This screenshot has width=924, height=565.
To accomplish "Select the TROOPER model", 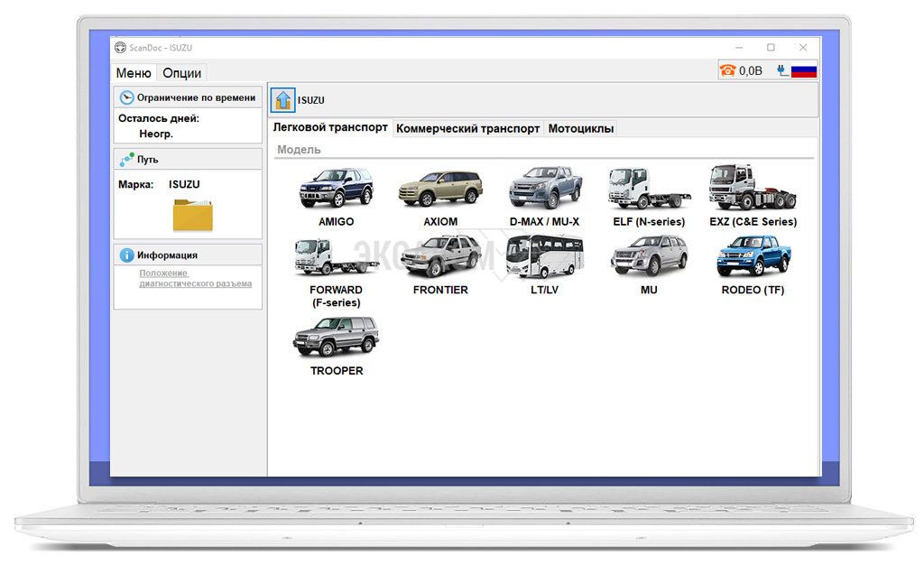I will tap(336, 338).
